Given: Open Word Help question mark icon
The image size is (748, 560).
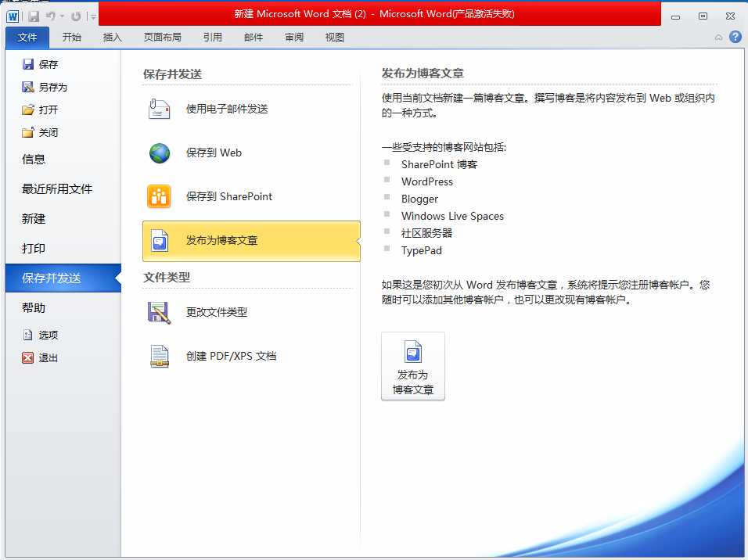Looking at the screenshot, I should click(735, 37).
